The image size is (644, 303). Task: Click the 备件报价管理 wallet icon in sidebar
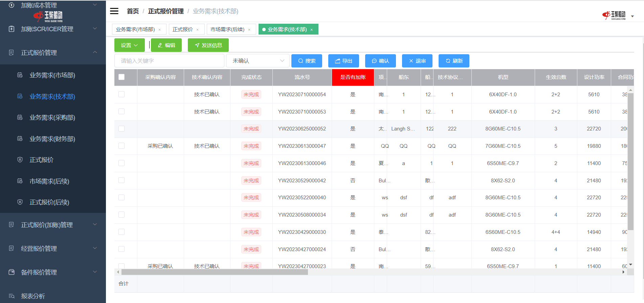pos(12,272)
